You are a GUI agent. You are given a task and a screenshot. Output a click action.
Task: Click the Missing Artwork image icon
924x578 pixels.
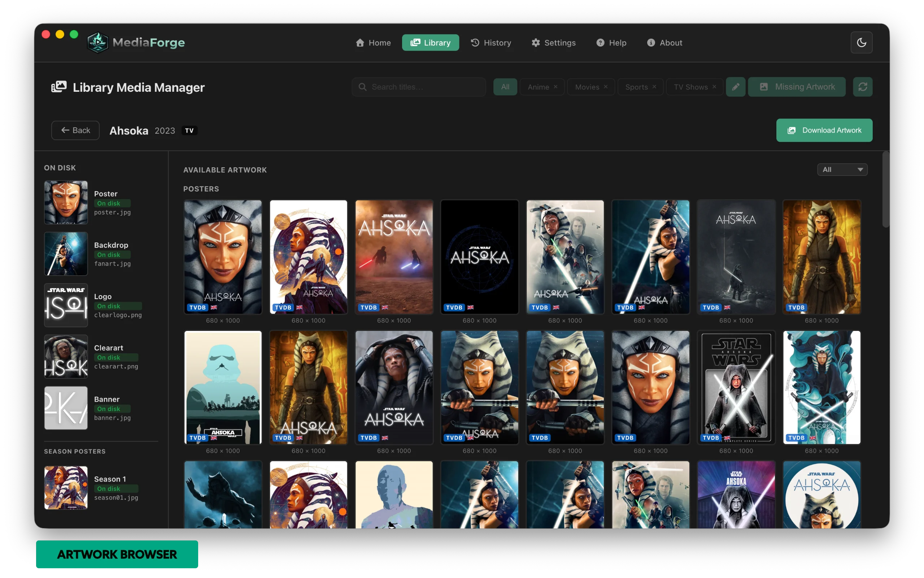click(764, 87)
